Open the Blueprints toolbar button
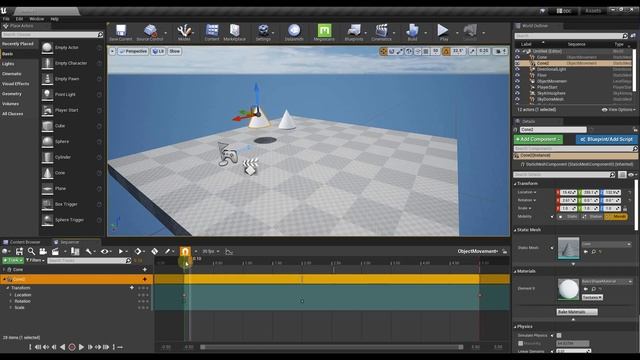 pos(354,33)
